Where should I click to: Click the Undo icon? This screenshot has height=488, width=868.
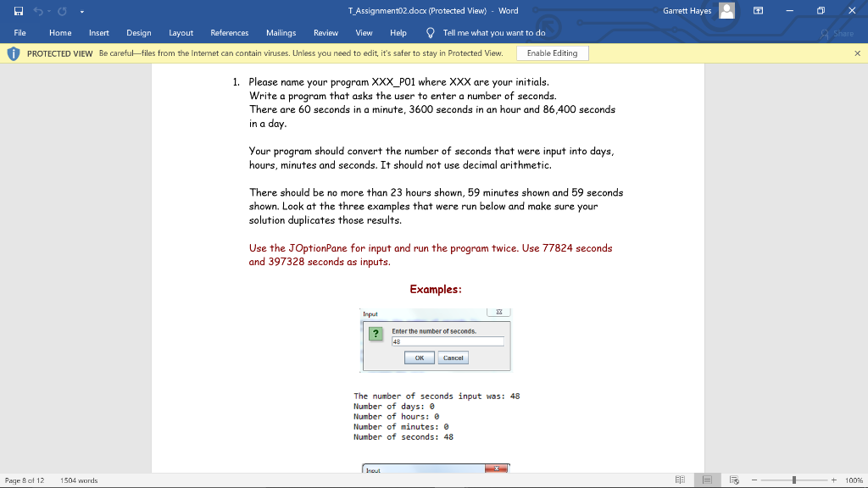[37, 11]
